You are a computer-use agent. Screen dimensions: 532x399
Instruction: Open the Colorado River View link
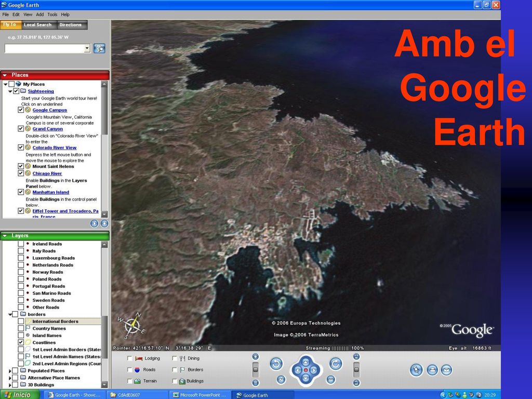click(x=54, y=148)
